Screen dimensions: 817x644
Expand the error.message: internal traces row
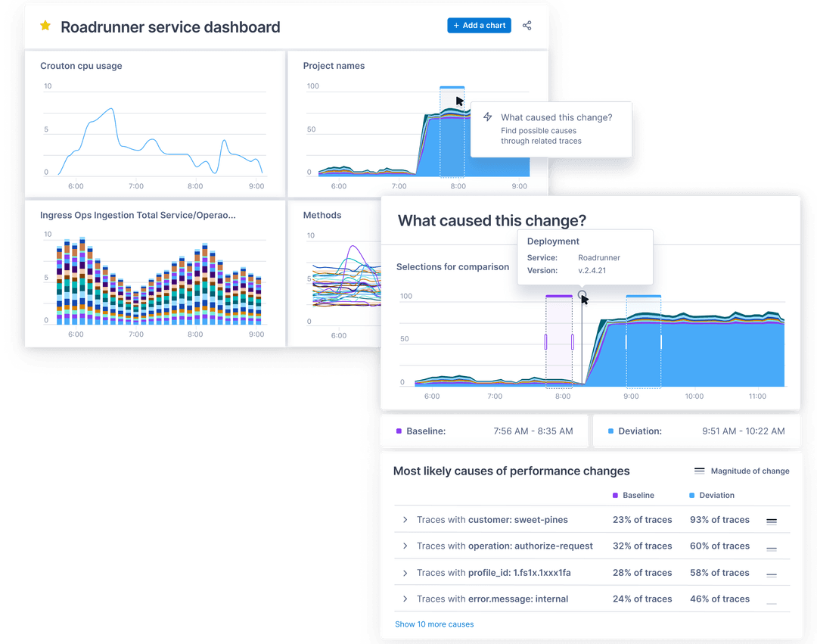click(405, 599)
